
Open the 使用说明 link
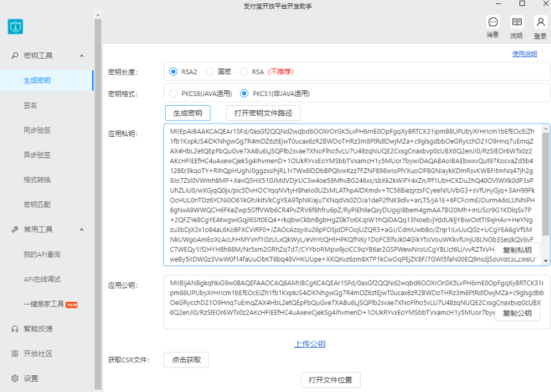tap(525, 54)
